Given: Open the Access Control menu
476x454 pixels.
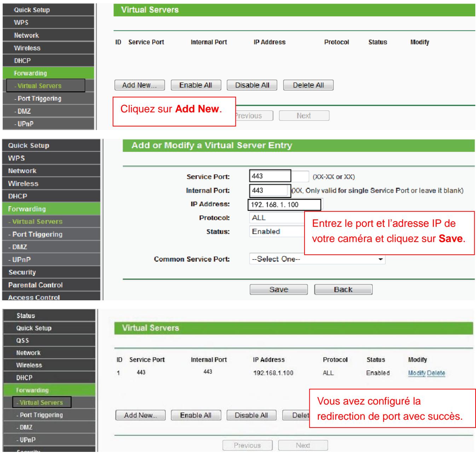Looking at the screenshot, I should click(x=51, y=296).
